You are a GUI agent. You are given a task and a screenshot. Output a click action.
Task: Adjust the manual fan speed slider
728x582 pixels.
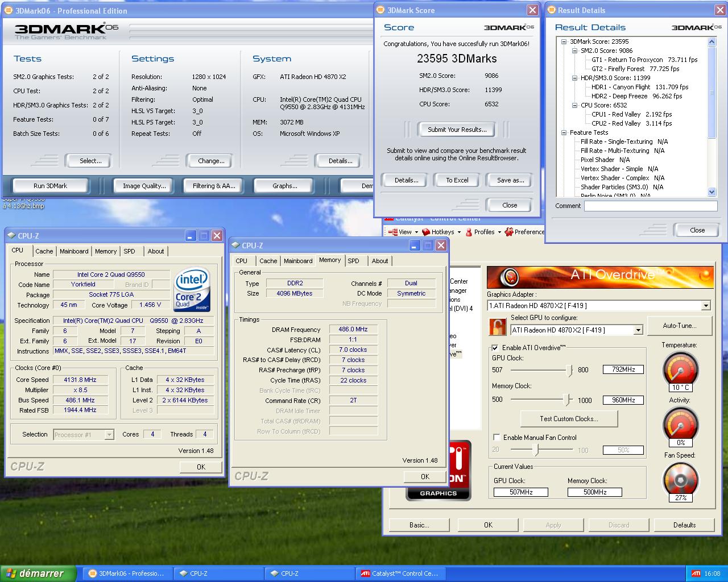pos(536,450)
